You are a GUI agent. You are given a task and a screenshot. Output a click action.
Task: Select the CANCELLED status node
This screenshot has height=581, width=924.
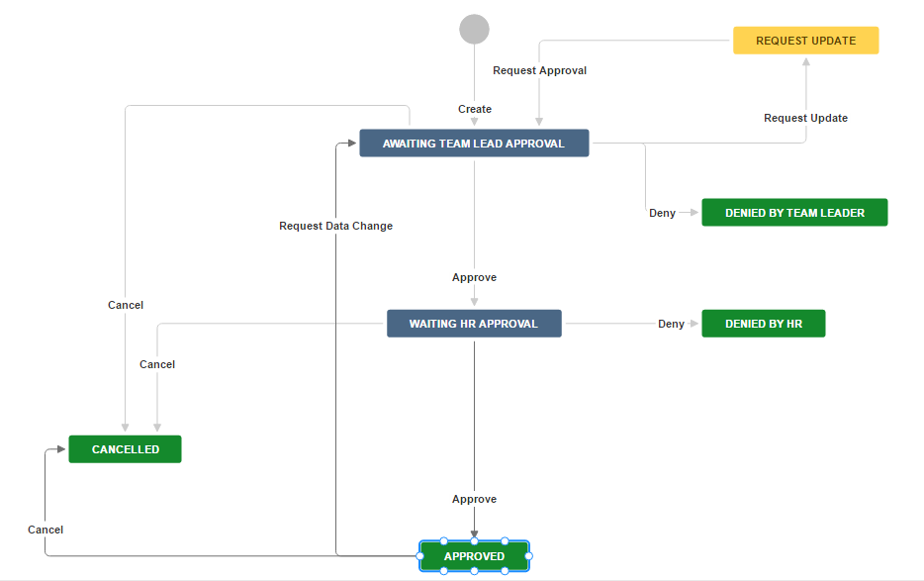tap(126, 449)
